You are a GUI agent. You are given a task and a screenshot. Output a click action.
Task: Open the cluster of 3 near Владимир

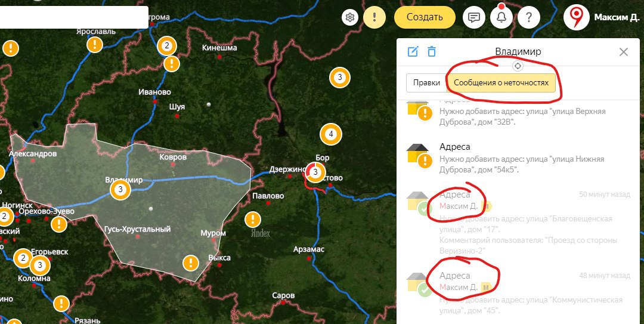[x=120, y=190]
